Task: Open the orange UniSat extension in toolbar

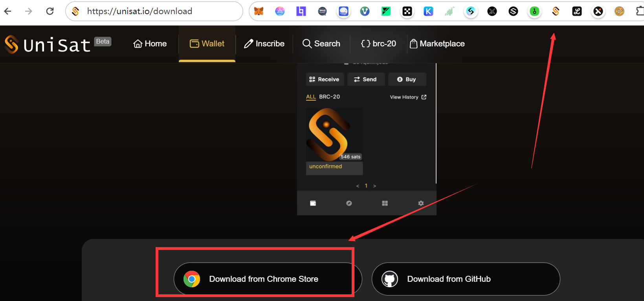Action: [556, 11]
